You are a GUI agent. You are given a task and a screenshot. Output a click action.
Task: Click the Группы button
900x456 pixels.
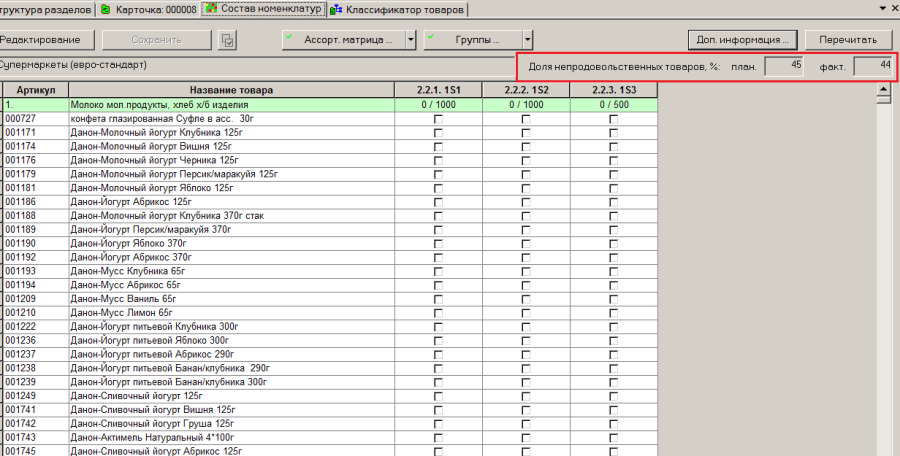tap(473, 40)
